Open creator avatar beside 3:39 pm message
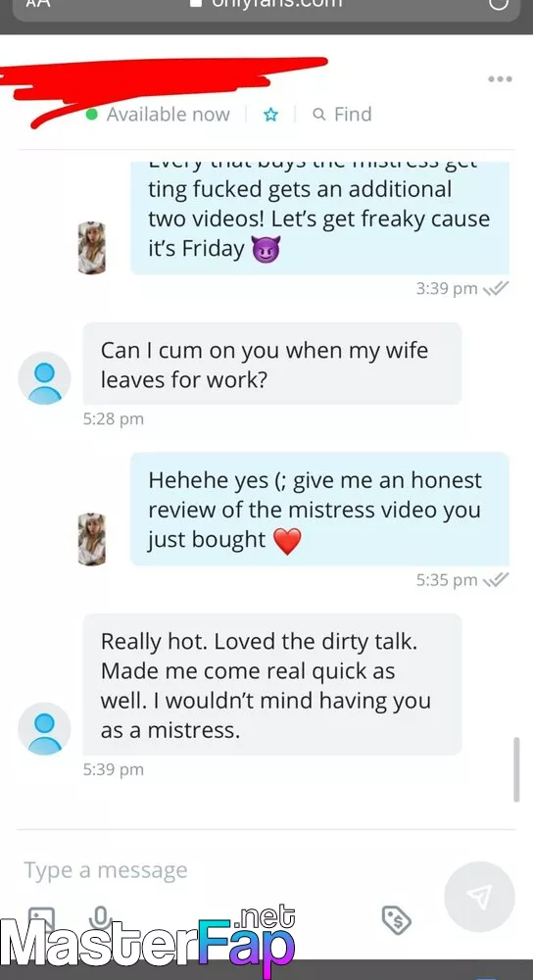 tap(92, 248)
